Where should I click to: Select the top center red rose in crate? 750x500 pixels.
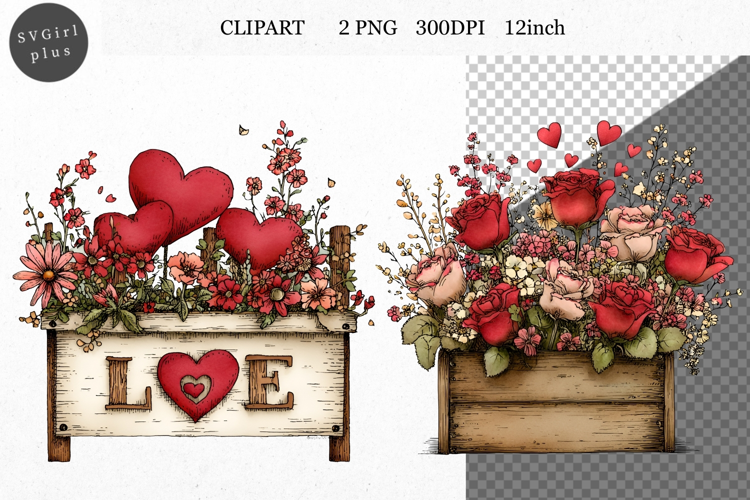[578, 196]
